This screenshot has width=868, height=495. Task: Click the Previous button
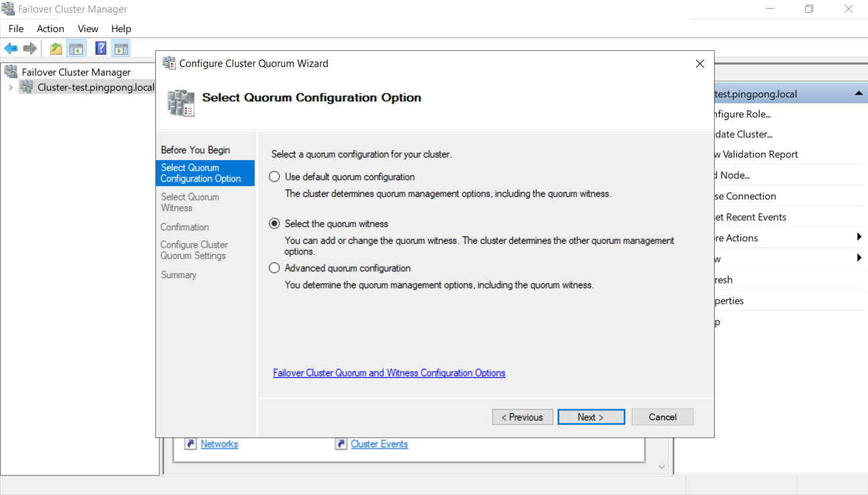(523, 417)
